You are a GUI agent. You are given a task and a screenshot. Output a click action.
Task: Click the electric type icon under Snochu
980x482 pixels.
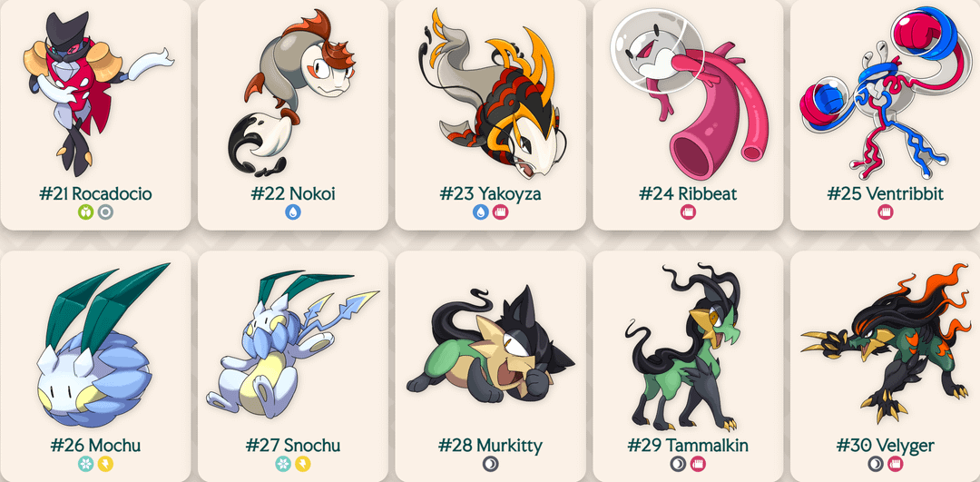(303, 464)
